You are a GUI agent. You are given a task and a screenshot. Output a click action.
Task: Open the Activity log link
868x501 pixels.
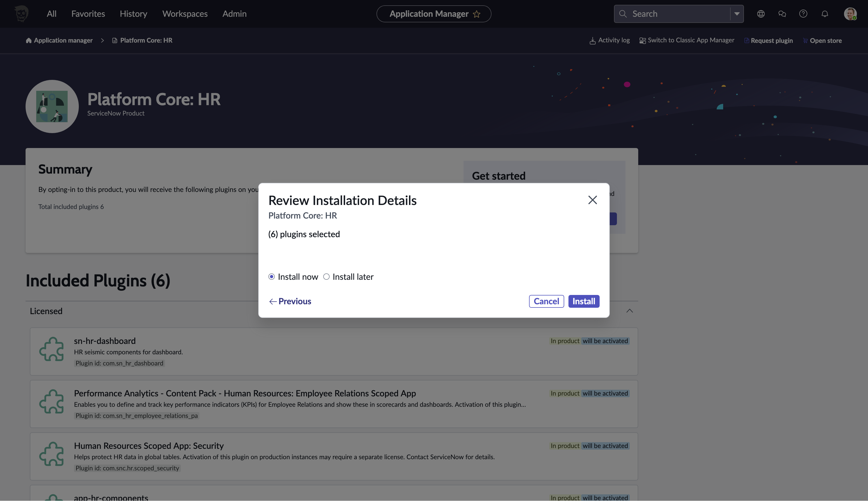click(609, 40)
